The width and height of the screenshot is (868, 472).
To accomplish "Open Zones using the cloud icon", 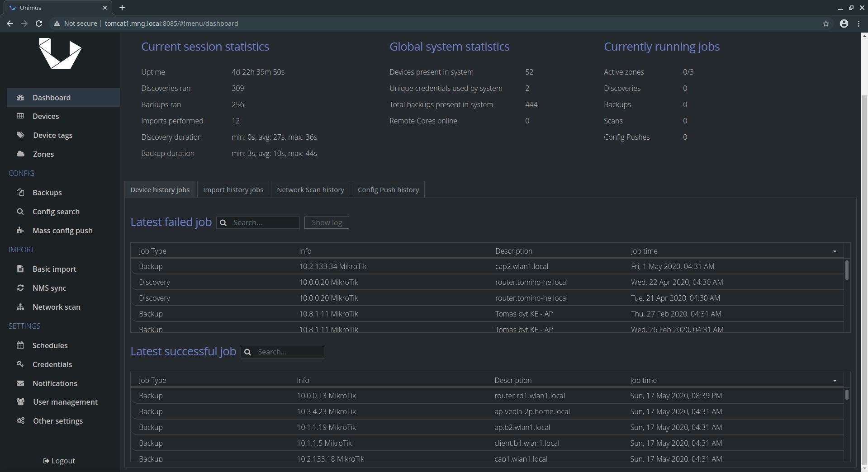I will [21, 154].
